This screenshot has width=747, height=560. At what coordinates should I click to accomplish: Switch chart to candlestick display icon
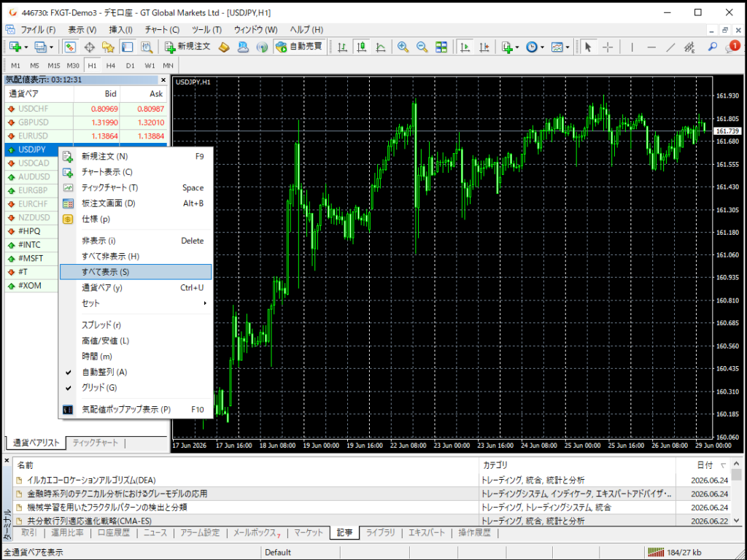[362, 47]
